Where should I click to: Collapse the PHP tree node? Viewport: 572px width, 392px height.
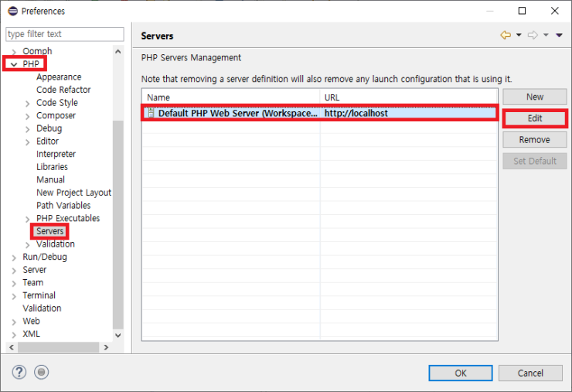14,64
